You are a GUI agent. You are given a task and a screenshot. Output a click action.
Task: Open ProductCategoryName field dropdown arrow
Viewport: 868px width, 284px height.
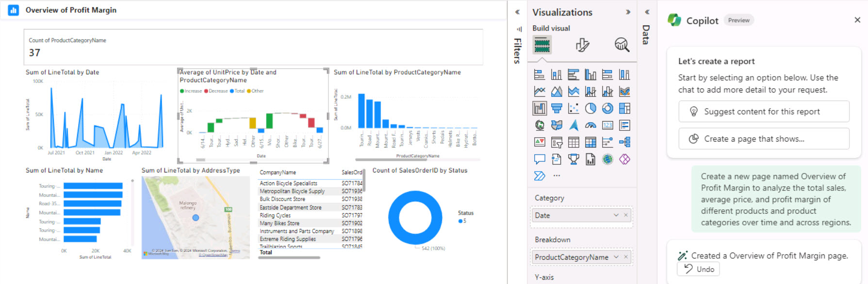point(616,257)
